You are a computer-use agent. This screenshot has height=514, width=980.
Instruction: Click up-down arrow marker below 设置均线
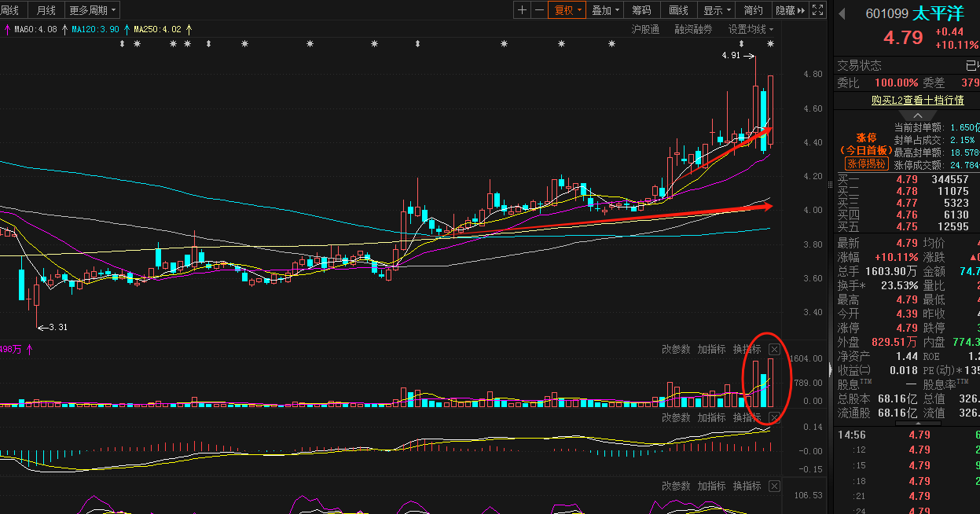(742, 44)
